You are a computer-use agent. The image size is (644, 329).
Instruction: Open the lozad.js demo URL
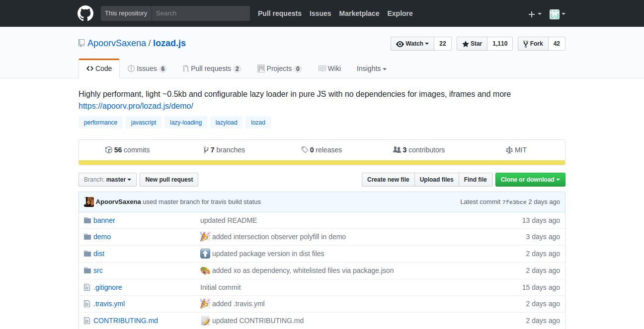click(x=136, y=106)
